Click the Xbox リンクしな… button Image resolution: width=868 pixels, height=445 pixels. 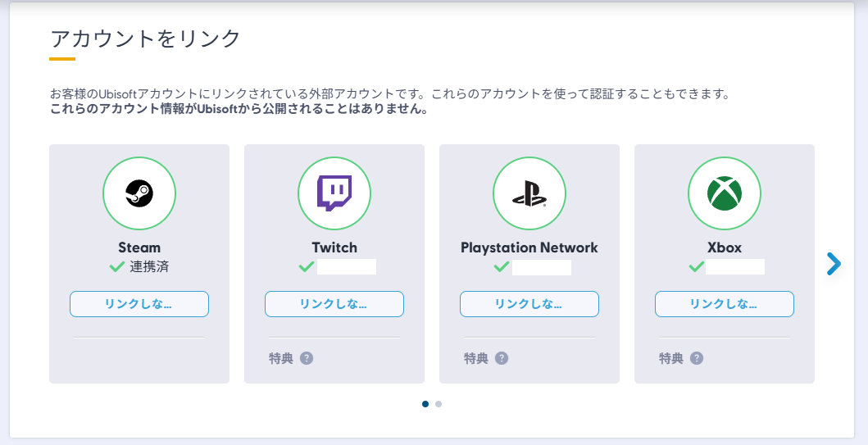tap(724, 304)
